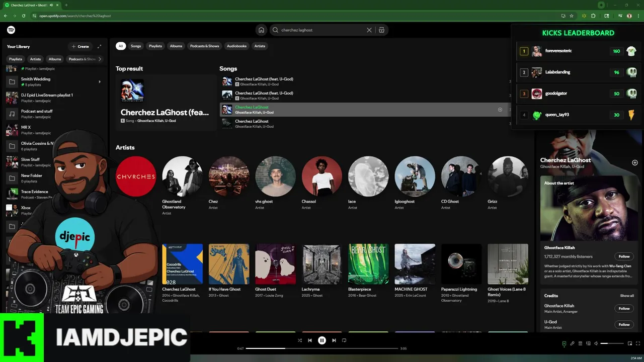Filter search results by Songs
The image size is (644, 362).
[136, 46]
